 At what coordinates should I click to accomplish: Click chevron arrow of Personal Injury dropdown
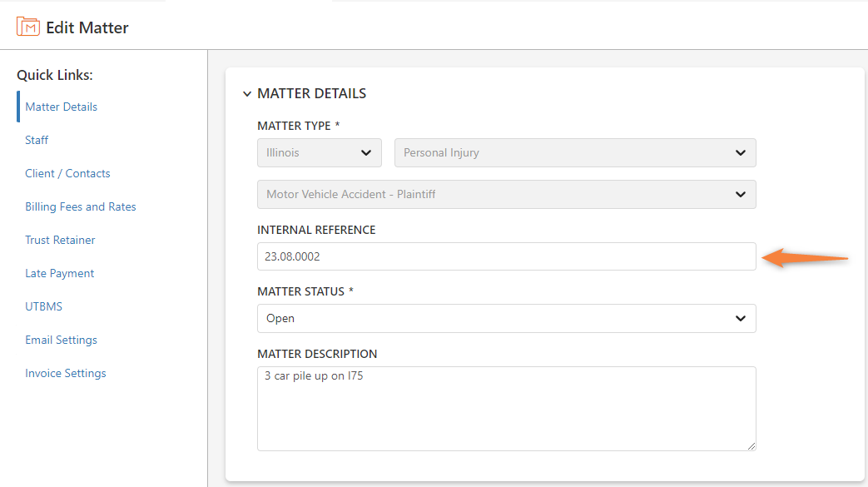740,153
